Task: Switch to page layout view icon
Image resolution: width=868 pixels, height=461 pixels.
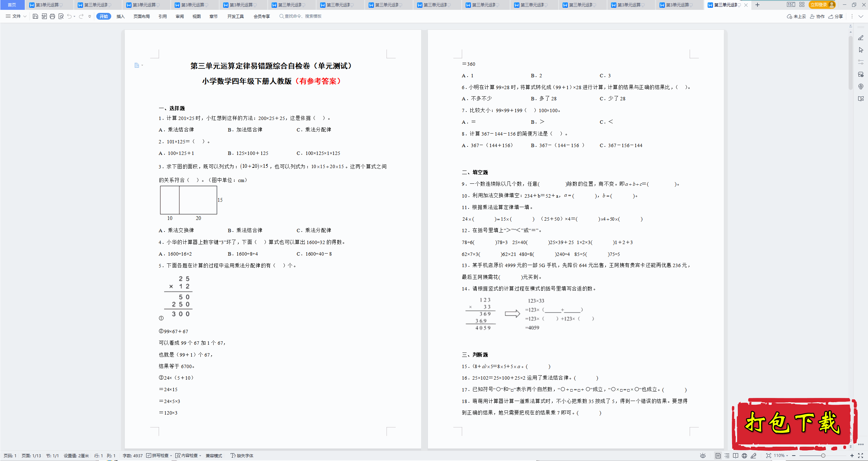Action: [x=718, y=456]
